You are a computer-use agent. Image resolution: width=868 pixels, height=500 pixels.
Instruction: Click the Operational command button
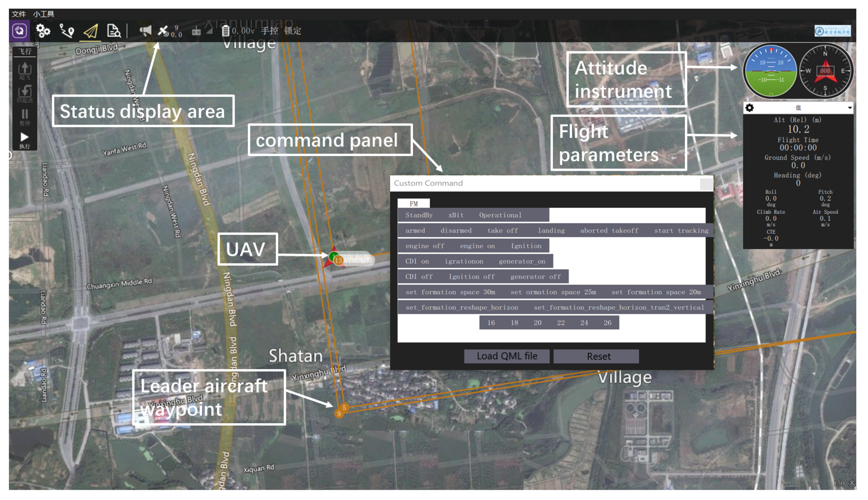[500, 215]
